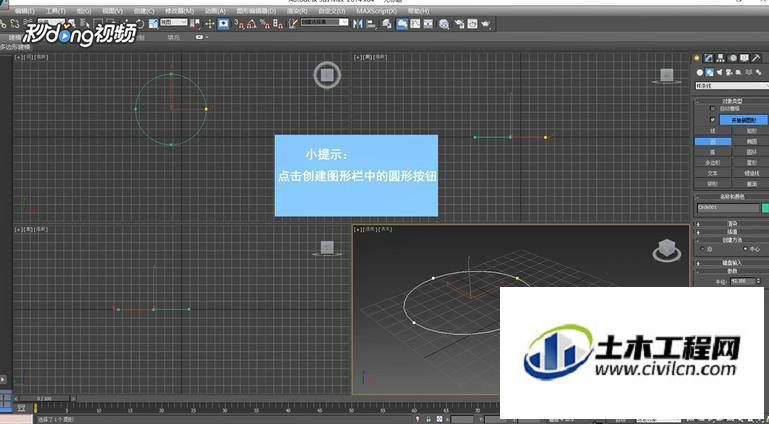Select the Systems category icon
Image resolution: width=769 pixels, height=424 pixels.
758,72
